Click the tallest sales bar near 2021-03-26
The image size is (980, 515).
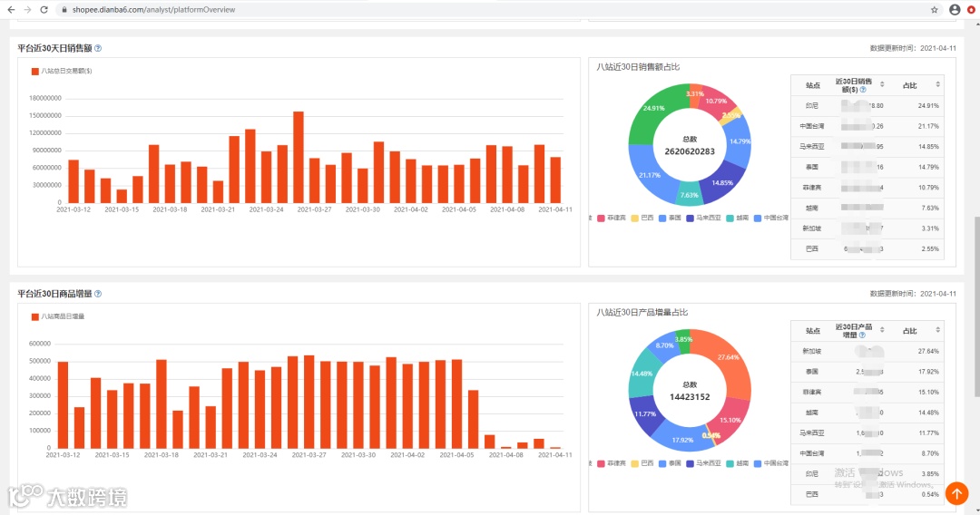(x=299, y=157)
